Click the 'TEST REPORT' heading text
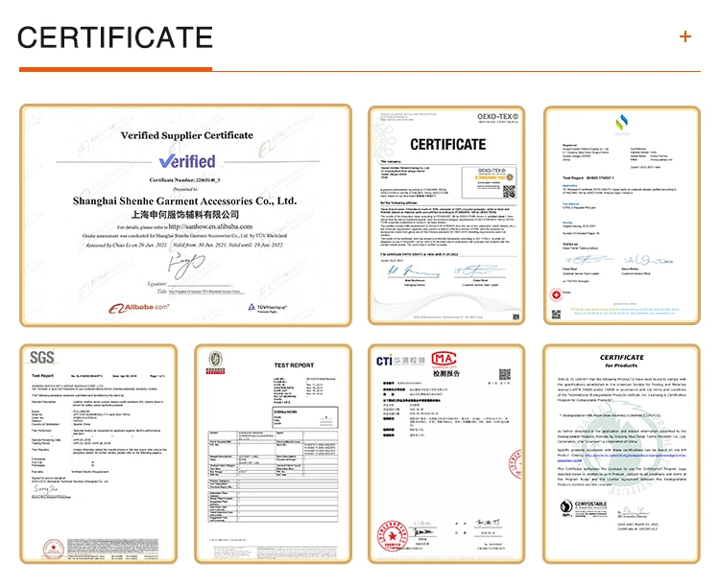 (x=294, y=365)
